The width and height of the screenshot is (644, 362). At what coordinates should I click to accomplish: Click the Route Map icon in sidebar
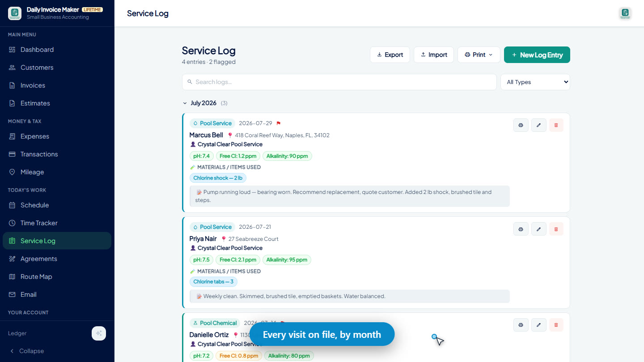click(x=12, y=277)
